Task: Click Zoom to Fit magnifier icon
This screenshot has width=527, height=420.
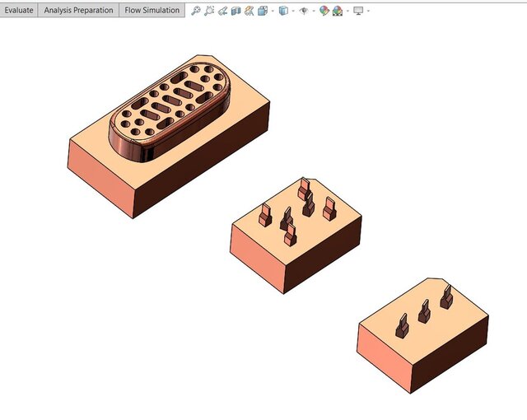Action: (196, 11)
